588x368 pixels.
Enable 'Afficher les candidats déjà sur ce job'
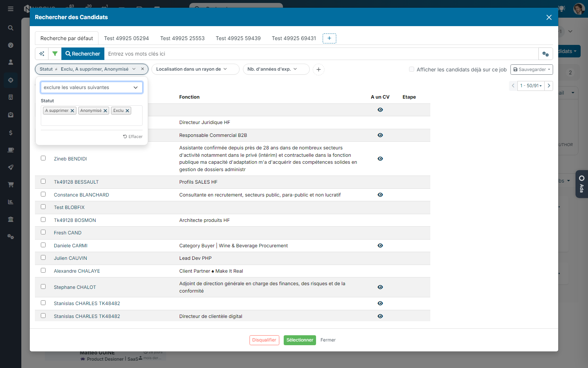412,69
